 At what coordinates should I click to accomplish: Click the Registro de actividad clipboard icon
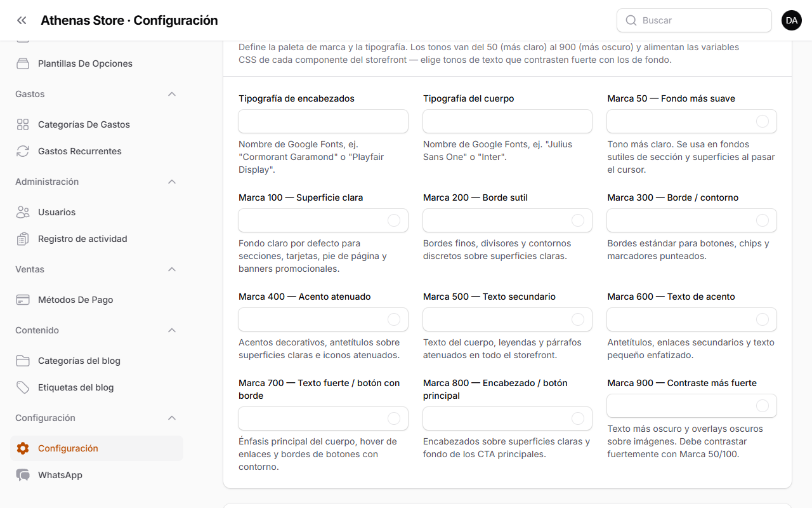point(23,239)
